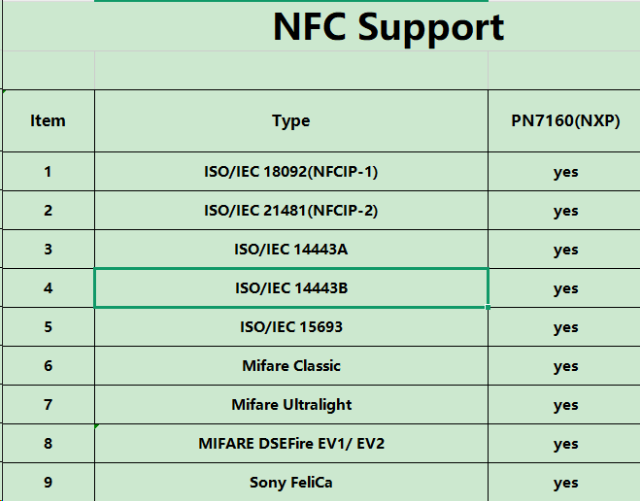The width and height of the screenshot is (640, 501).
Task: Click the empty cell below NFC Support title
Action: point(291,70)
